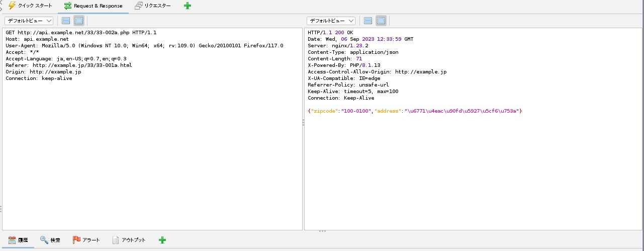
Task: Click the lightning bolt Quick Start icon
Action: [x=12, y=6]
